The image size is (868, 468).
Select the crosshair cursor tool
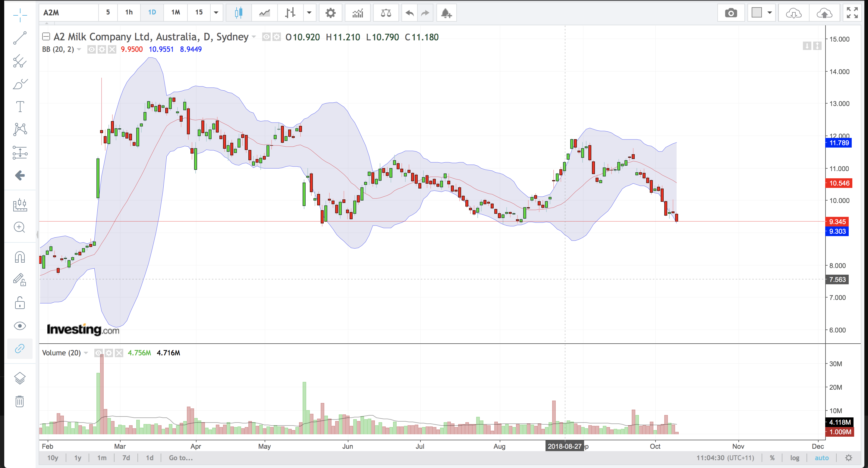[20, 15]
